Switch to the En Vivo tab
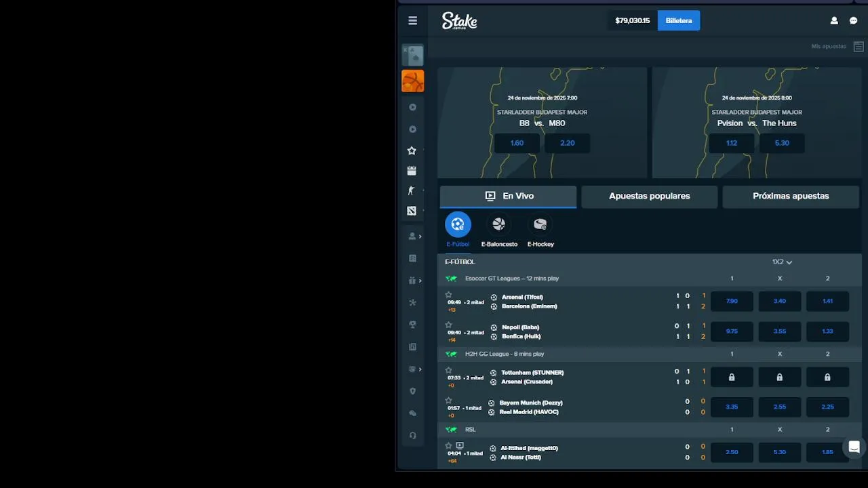868x488 pixels. (x=509, y=196)
